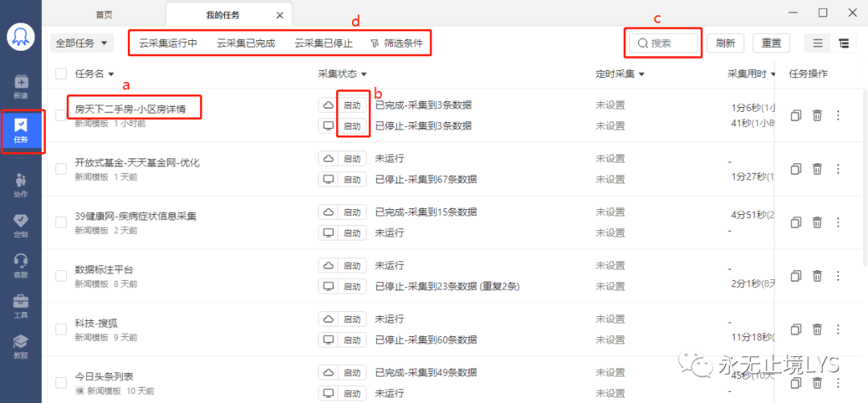Open more options for 开放式基金-天天基金网-优化
868x403 pixels.
tap(837, 169)
